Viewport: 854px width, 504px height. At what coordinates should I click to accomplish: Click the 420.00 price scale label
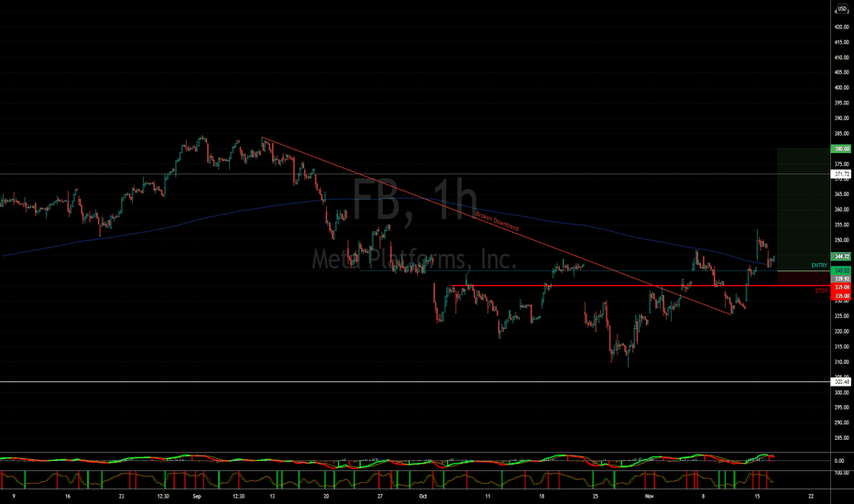[842, 27]
